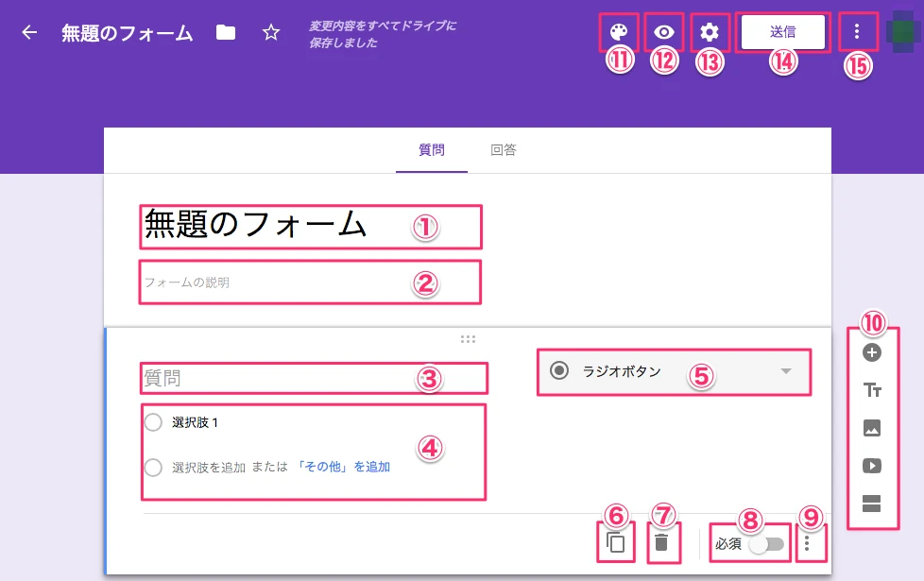Click the 送信 send button
924x581 pixels.
pyautogui.click(x=783, y=32)
